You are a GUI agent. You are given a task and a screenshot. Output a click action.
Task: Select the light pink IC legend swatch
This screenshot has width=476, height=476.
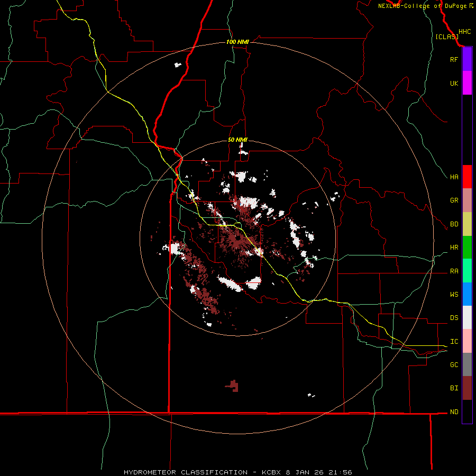467,341
